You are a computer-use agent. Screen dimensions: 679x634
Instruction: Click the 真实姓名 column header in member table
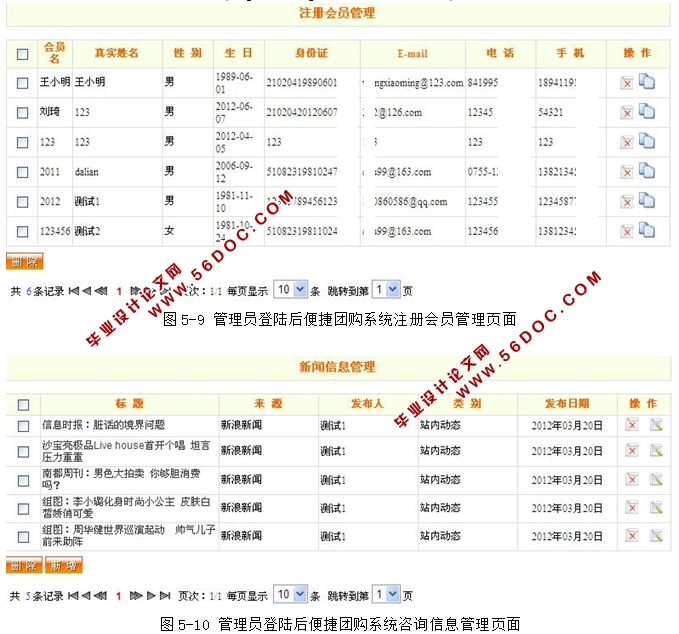pos(115,53)
